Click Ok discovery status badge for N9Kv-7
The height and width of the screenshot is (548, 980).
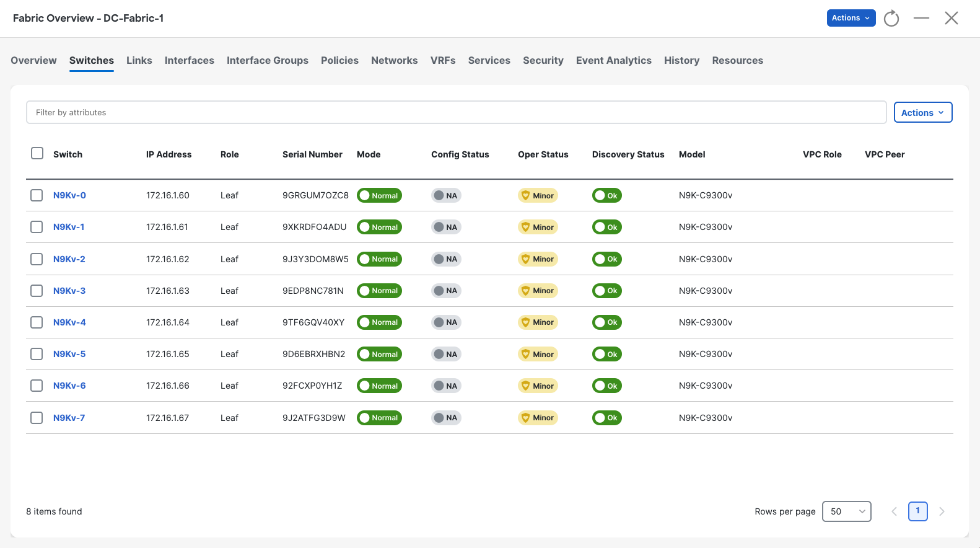tap(607, 418)
